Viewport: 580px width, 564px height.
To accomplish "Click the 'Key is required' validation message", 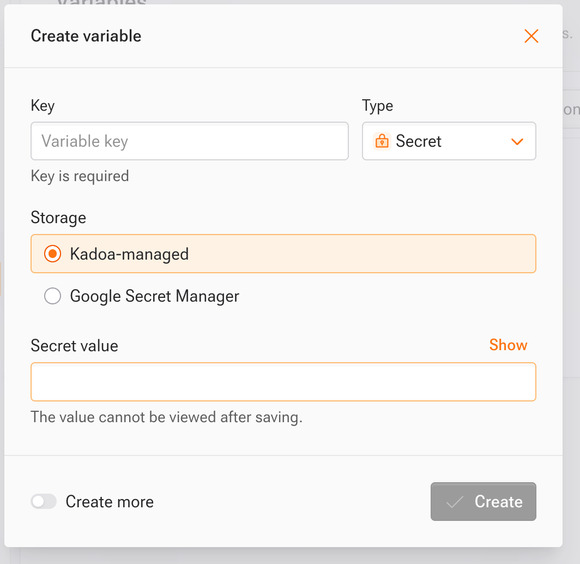I will click(x=80, y=176).
